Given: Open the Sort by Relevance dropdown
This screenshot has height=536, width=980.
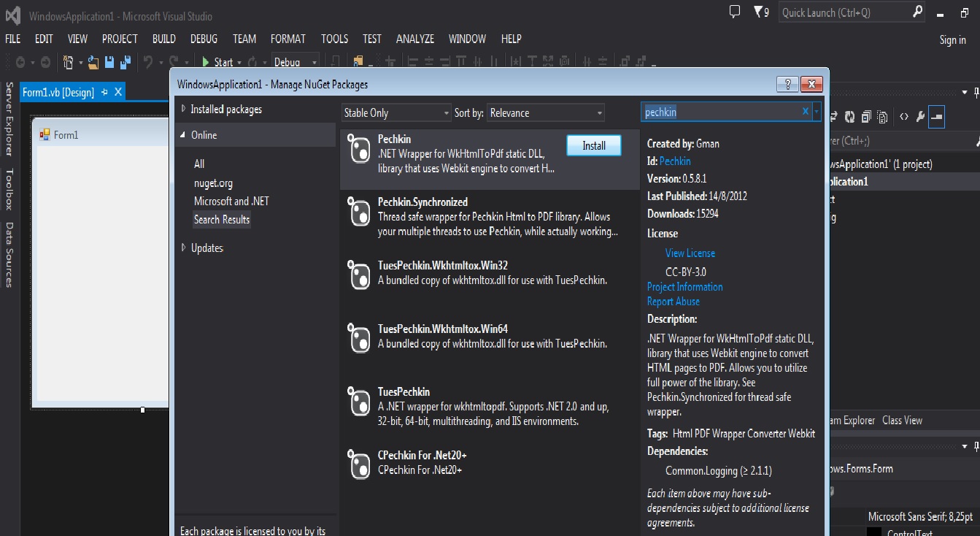Looking at the screenshot, I should (547, 113).
